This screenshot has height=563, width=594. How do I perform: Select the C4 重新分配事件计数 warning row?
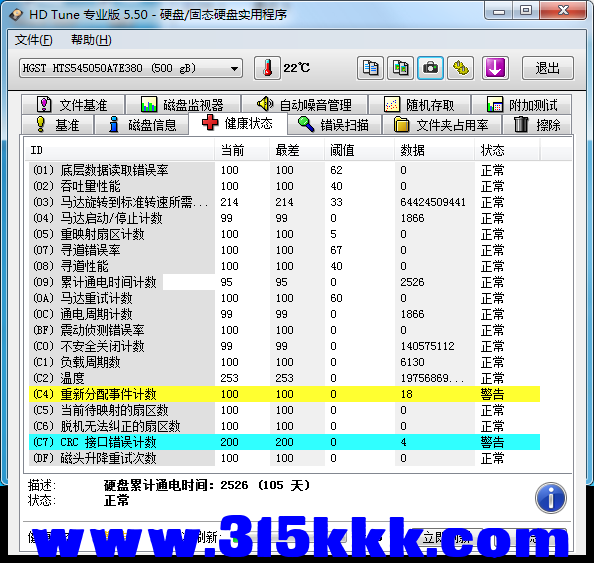click(x=284, y=394)
